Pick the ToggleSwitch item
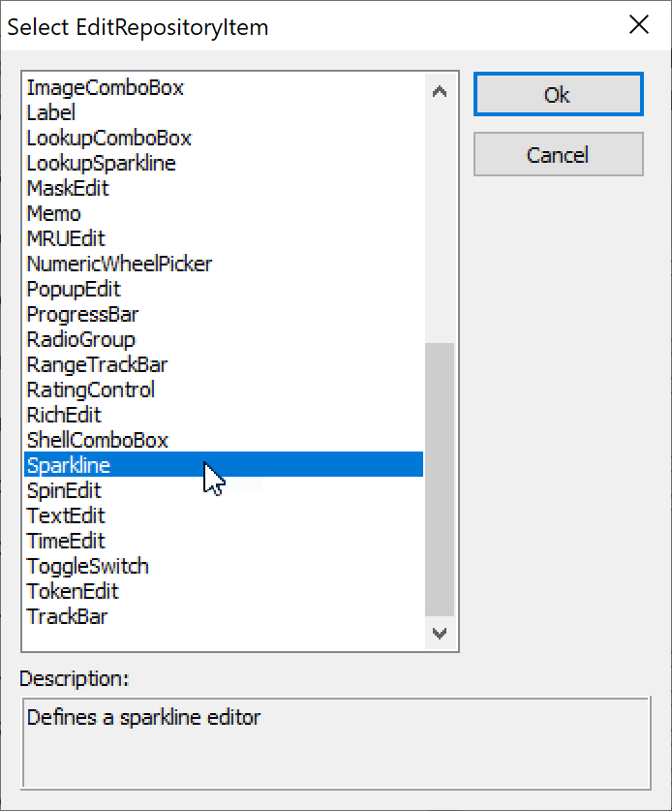This screenshot has height=811, width=672. (x=88, y=566)
